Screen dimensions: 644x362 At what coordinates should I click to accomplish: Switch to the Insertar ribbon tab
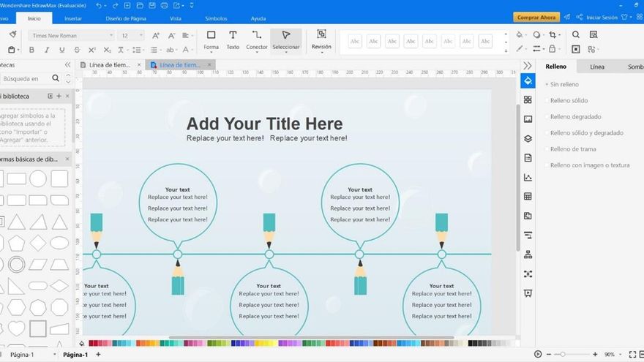coord(73,18)
